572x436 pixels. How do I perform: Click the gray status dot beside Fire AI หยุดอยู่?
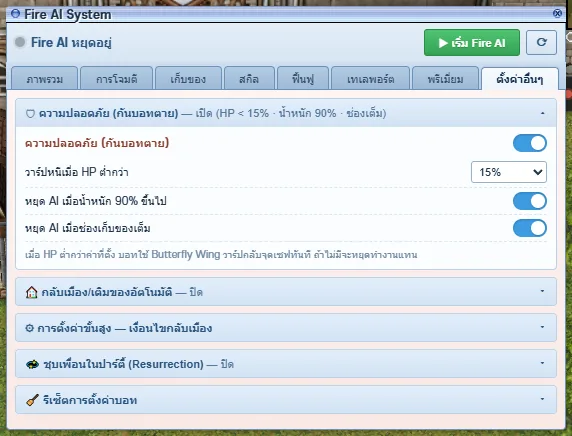(20, 42)
